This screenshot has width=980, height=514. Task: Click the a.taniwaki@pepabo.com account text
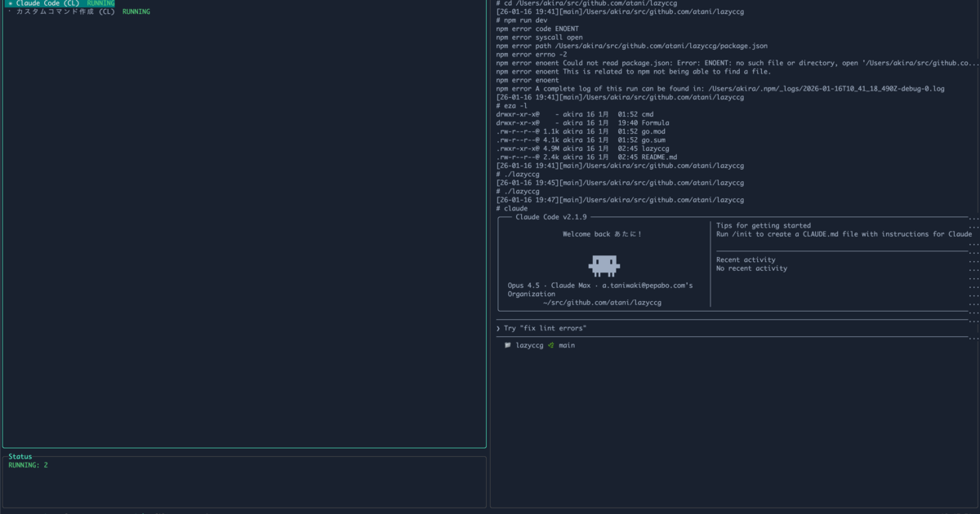(x=647, y=286)
